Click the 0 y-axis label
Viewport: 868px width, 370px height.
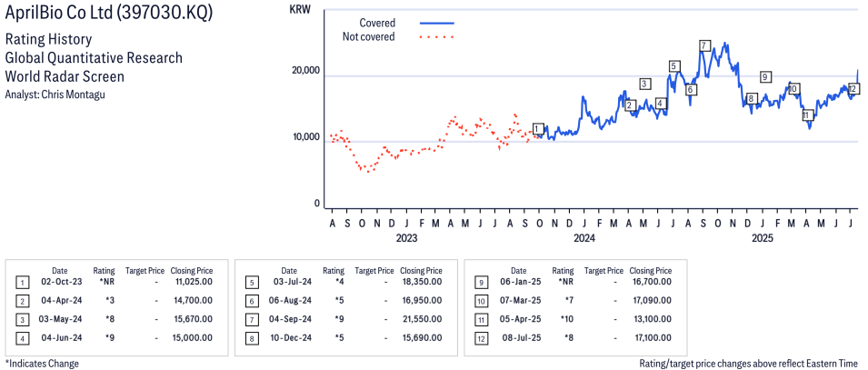pyautogui.click(x=317, y=204)
